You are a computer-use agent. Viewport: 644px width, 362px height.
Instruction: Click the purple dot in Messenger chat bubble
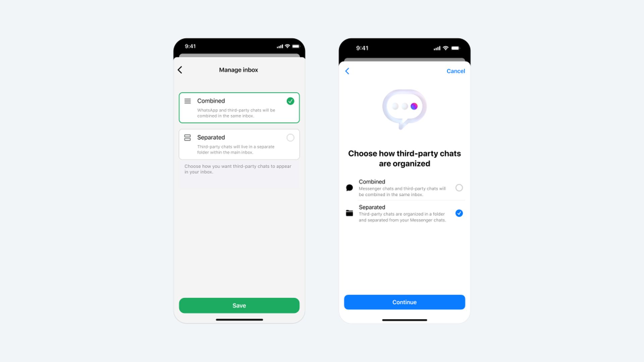pos(415,107)
